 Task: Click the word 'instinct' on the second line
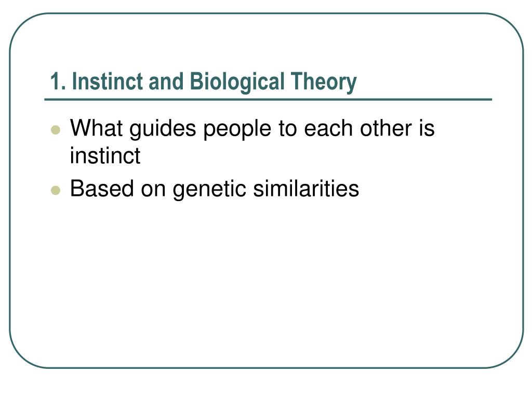(105, 155)
